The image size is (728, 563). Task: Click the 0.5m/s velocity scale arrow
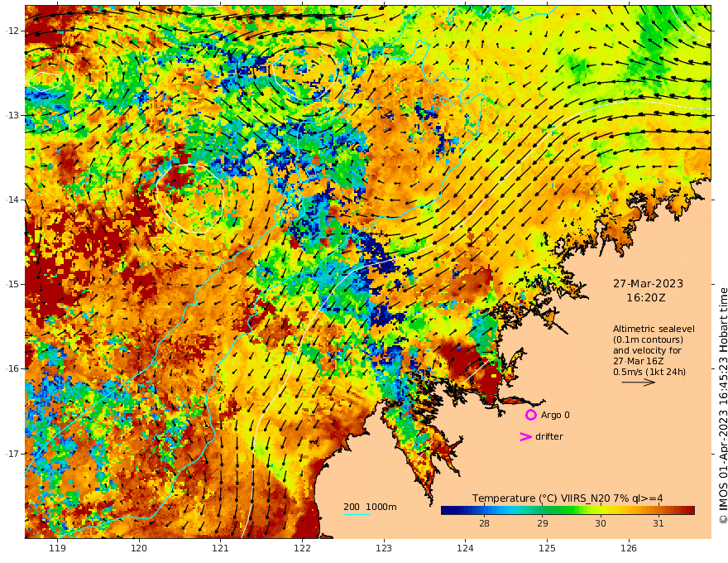pos(639,383)
